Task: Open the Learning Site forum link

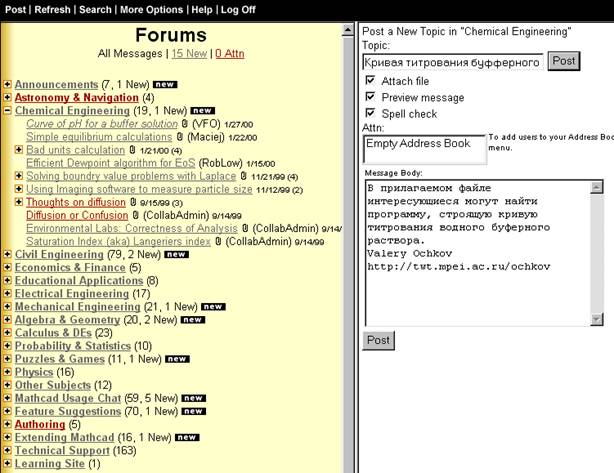Action: click(50, 463)
